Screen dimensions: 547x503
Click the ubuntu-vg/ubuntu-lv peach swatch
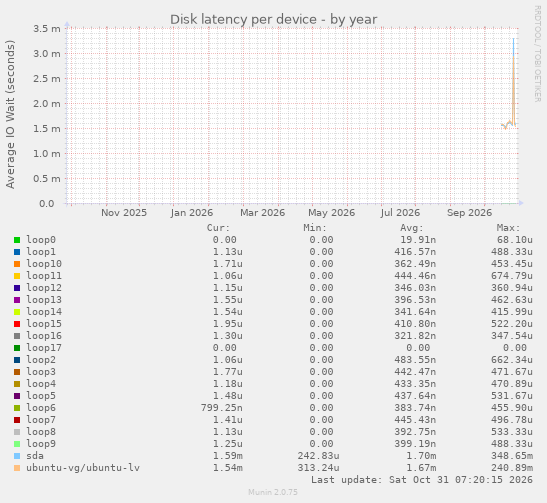point(17,468)
